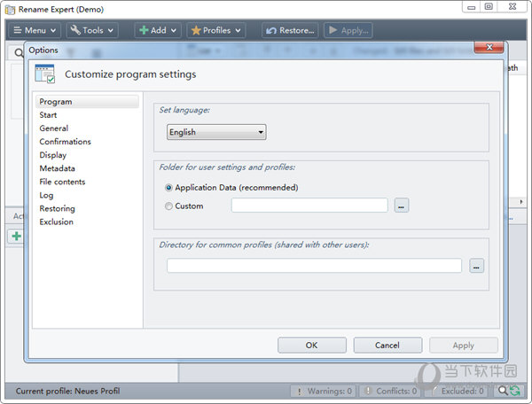Click the status bar magnifier icon

(x=503, y=391)
